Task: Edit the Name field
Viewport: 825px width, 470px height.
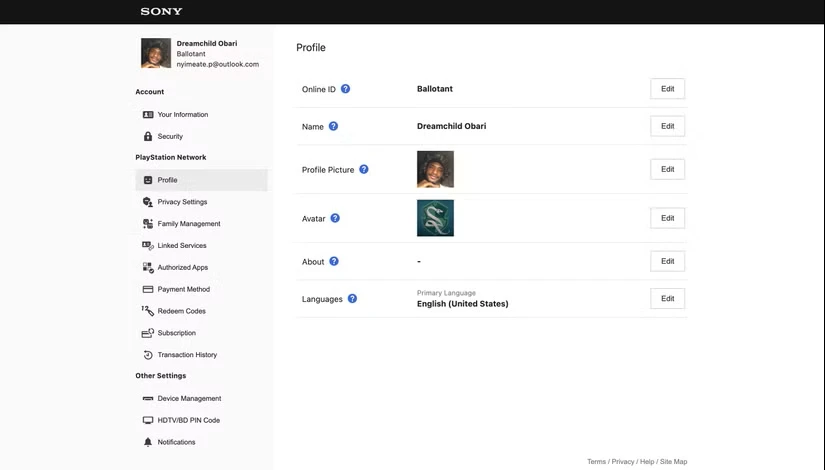Action: tap(667, 126)
